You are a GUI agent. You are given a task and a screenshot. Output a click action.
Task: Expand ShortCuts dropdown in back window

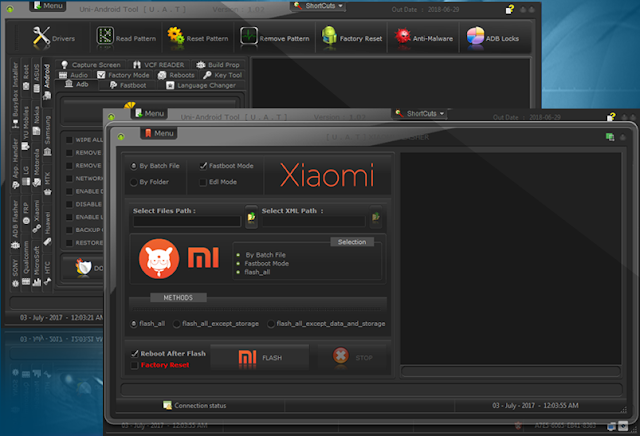coord(318,6)
